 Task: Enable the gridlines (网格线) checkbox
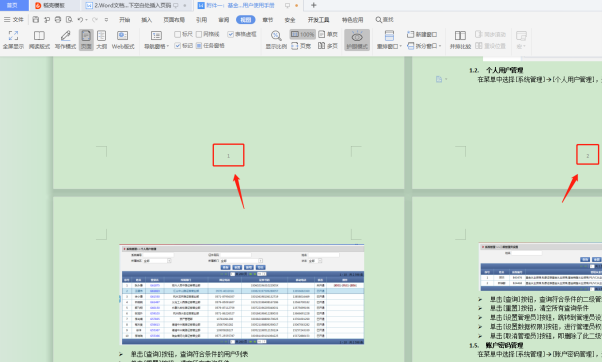(199, 35)
